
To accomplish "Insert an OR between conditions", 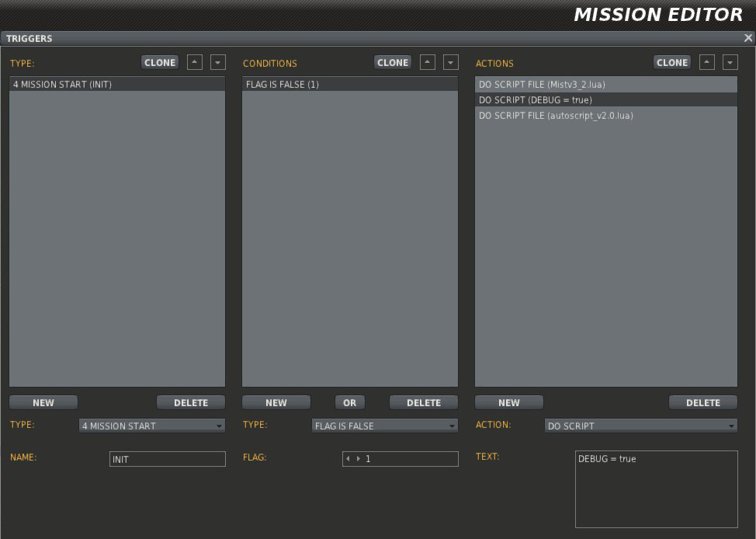I will click(350, 402).
